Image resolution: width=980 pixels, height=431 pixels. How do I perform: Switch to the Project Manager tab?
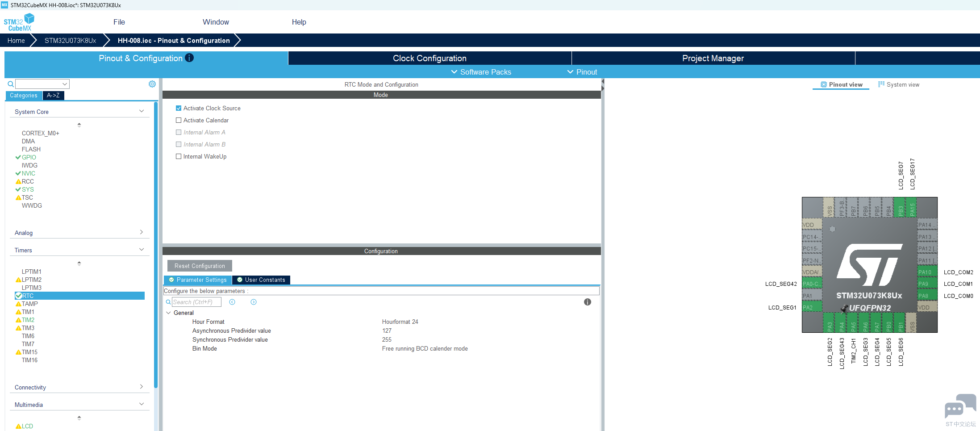click(x=713, y=58)
